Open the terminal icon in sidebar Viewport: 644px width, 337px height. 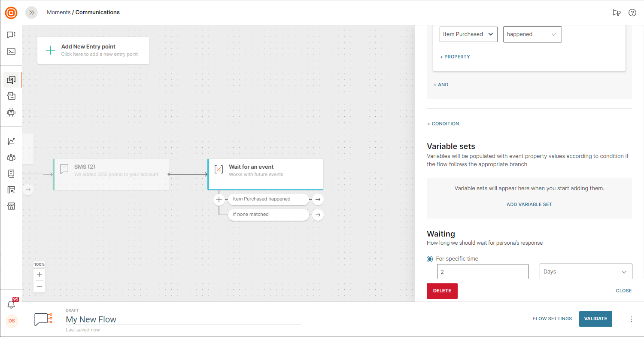click(x=11, y=52)
